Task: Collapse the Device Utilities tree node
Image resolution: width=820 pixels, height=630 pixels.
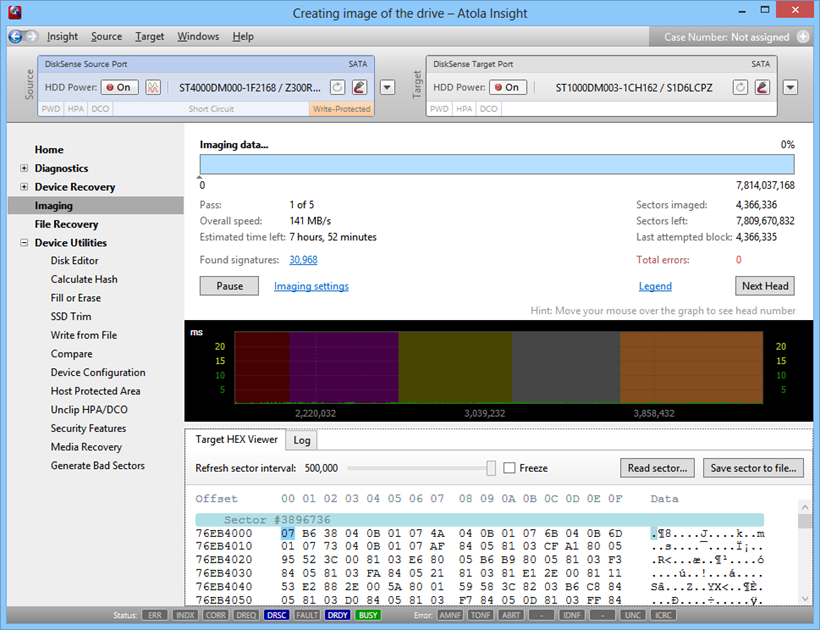Action: [24, 243]
